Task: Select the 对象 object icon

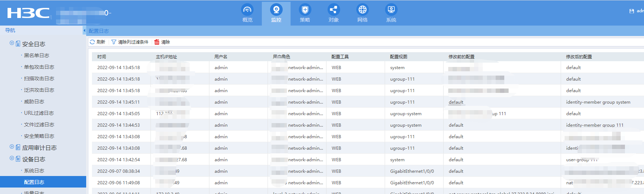Action: pos(333,10)
